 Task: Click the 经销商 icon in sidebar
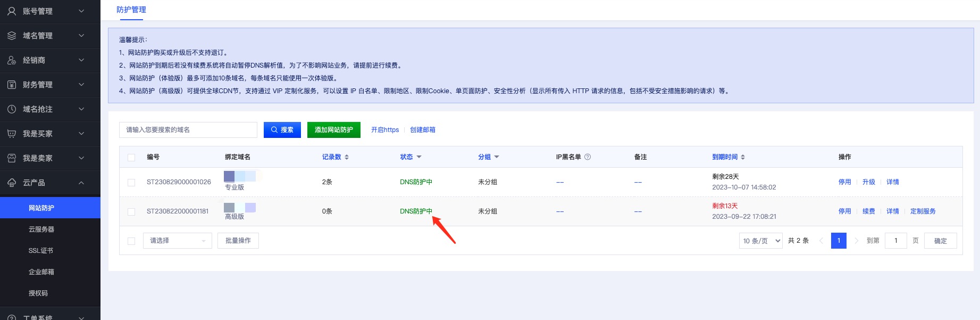coord(12,60)
